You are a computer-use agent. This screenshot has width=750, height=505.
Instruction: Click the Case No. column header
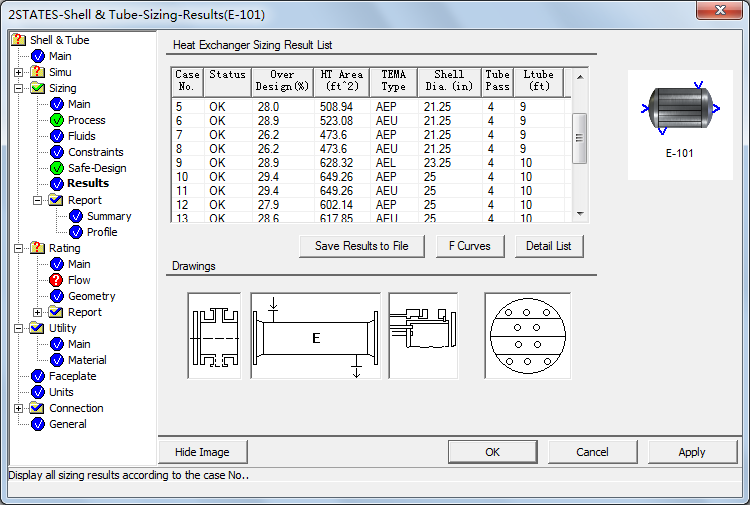[187, 81]
